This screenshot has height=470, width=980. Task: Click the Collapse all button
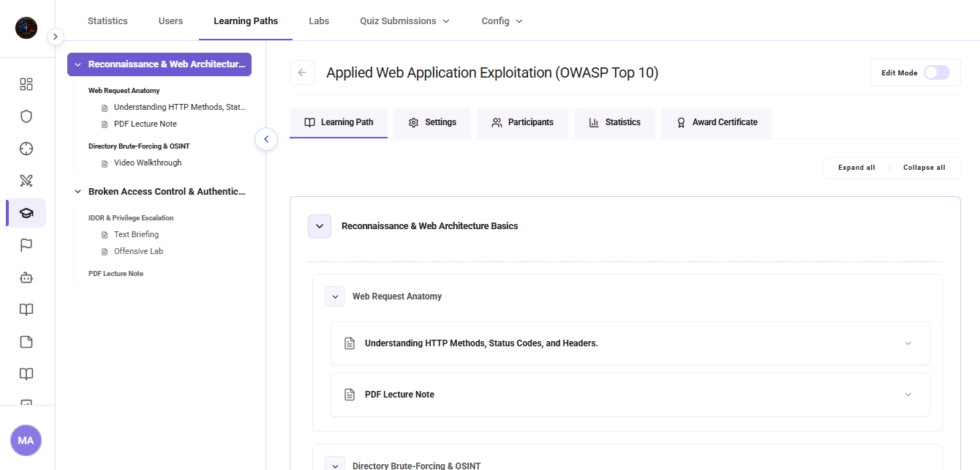tap(924, 168)
